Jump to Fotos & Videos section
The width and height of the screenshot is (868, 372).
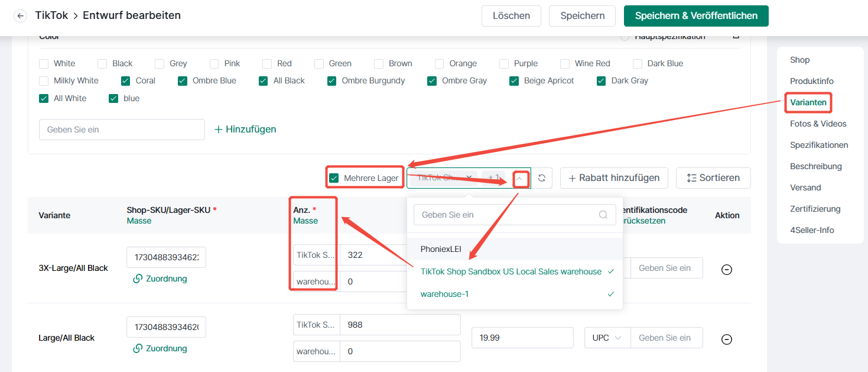(x=818, y=124)
